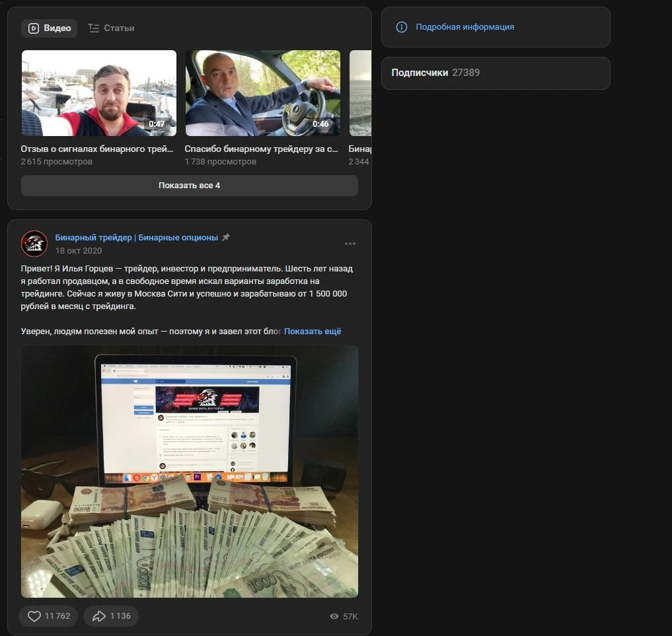Click the pin icon next to the post author
Image resolution: width=672 pixels, height=636 pixels.
pos(226,237)
